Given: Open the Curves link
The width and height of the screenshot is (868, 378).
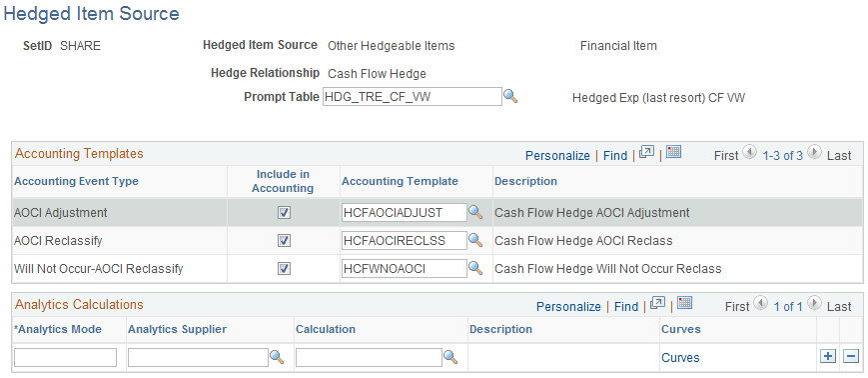Looking at the screenshot, I should 680,357.
